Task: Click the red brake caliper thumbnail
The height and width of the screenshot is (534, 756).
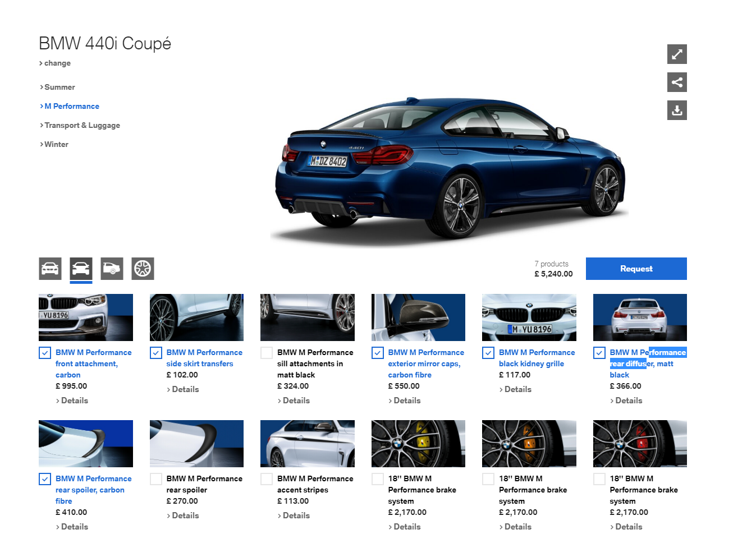Action: [640, 444]
